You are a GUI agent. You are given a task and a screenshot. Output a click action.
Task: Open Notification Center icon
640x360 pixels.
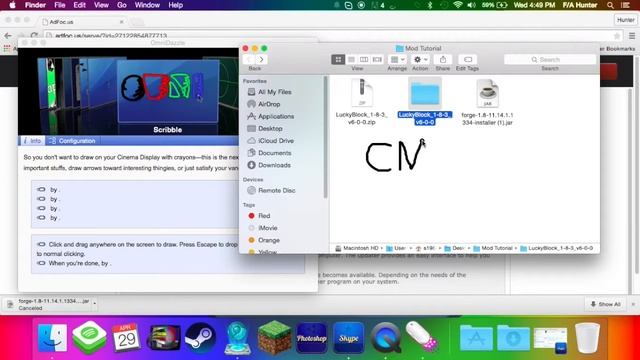click(x=625, y=5)
